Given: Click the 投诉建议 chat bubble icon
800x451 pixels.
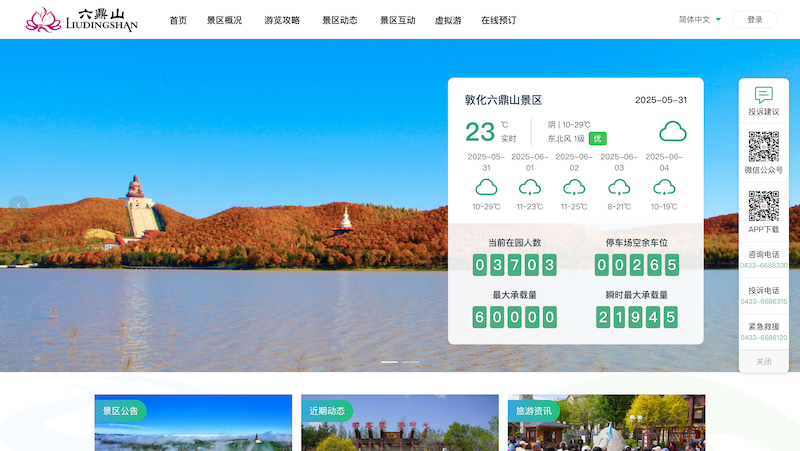Looking at the screenshot, I should coord(764,94).
